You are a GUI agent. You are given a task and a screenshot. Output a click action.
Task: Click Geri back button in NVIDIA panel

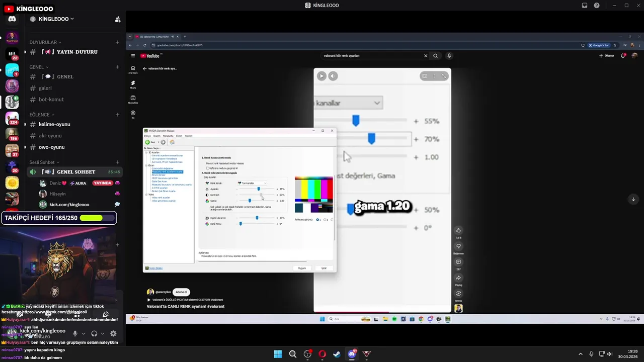(x=150, y=142)
